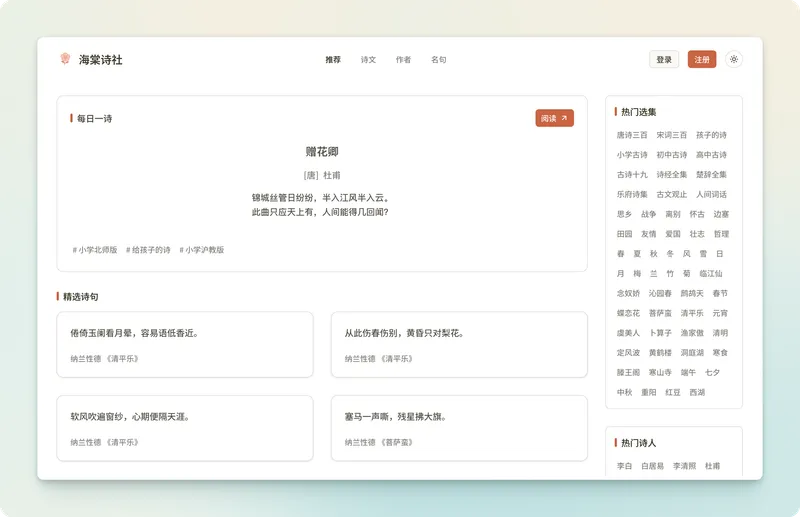Select the 怀古 theme tag
The height and width of the screenshot is (517, 800).
(697, 214)
